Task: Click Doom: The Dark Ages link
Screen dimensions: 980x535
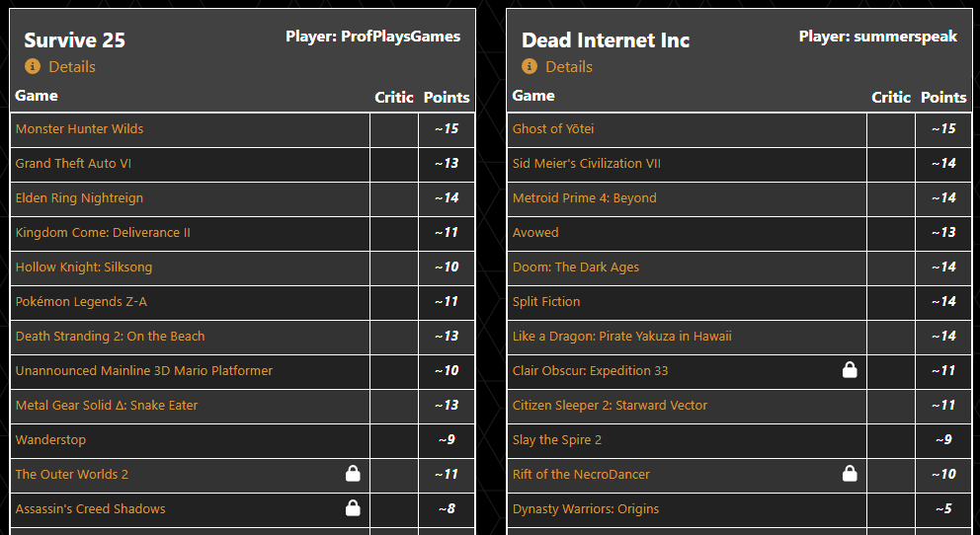Action: coord(576,267)
